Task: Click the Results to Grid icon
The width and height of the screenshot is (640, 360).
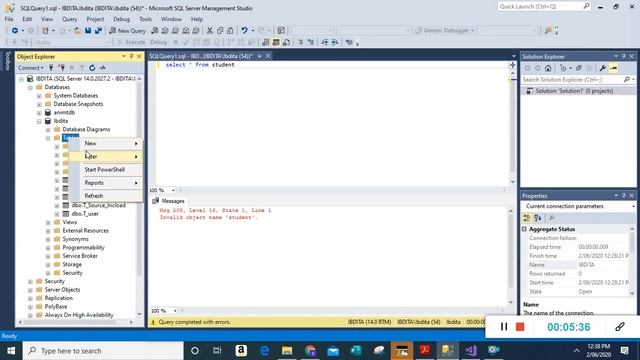Action: tap(276, 42)
